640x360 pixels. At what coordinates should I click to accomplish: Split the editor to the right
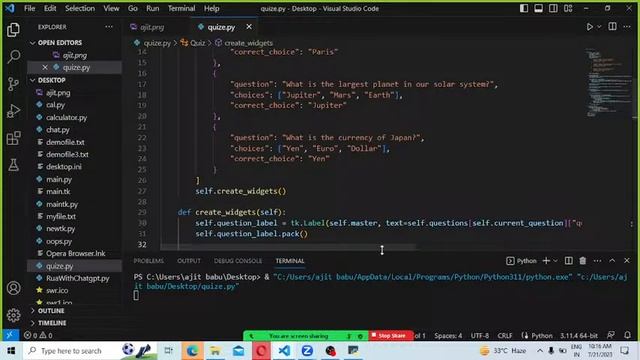click(x=612, y=27)
